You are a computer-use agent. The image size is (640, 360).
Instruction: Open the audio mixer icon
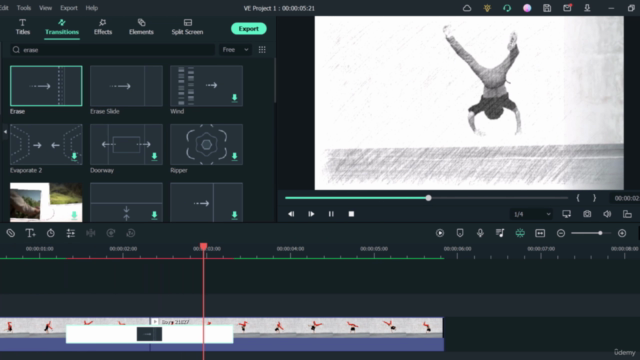pos(500,233)
